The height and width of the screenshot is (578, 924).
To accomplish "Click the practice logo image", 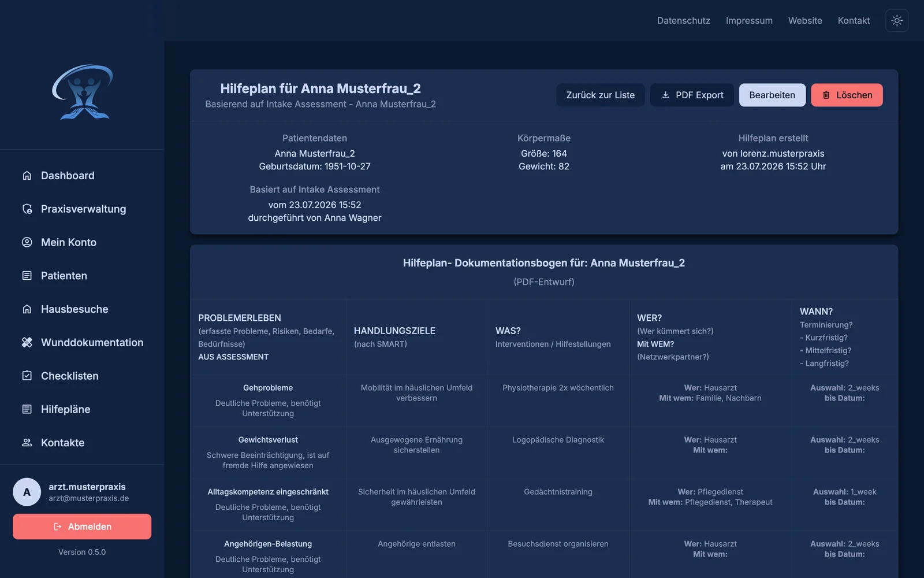I will 83,92.
